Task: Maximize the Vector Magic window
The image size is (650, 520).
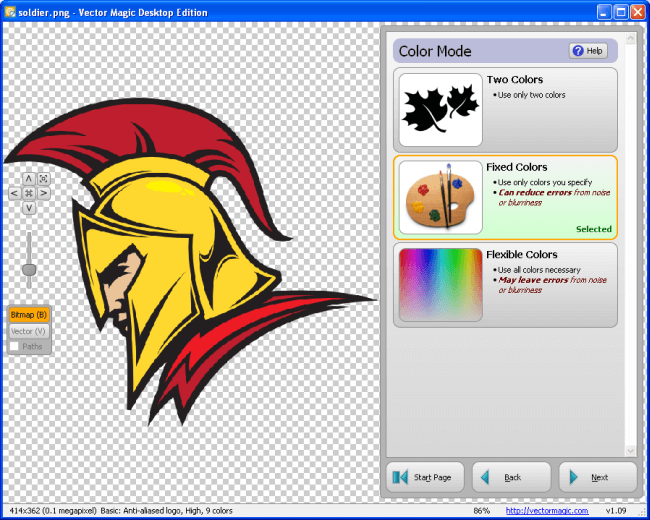Action: pos(621,12)
